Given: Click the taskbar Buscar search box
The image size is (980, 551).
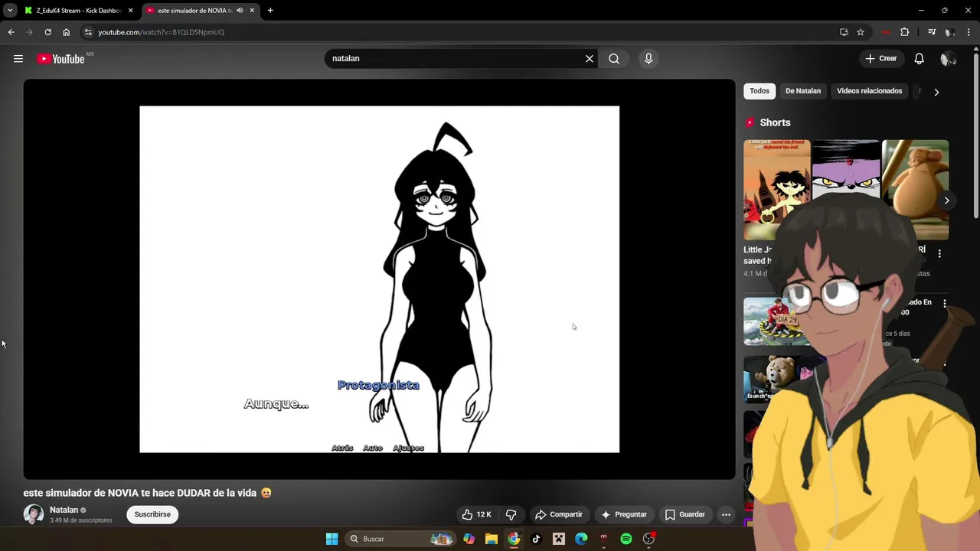Looking at the screenshot, I should click(402, 539).
